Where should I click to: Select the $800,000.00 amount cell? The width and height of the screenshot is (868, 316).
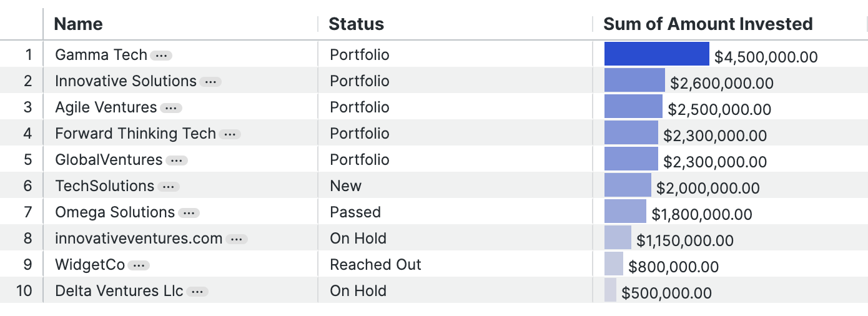pyautogui.click(x=673, y=267)
